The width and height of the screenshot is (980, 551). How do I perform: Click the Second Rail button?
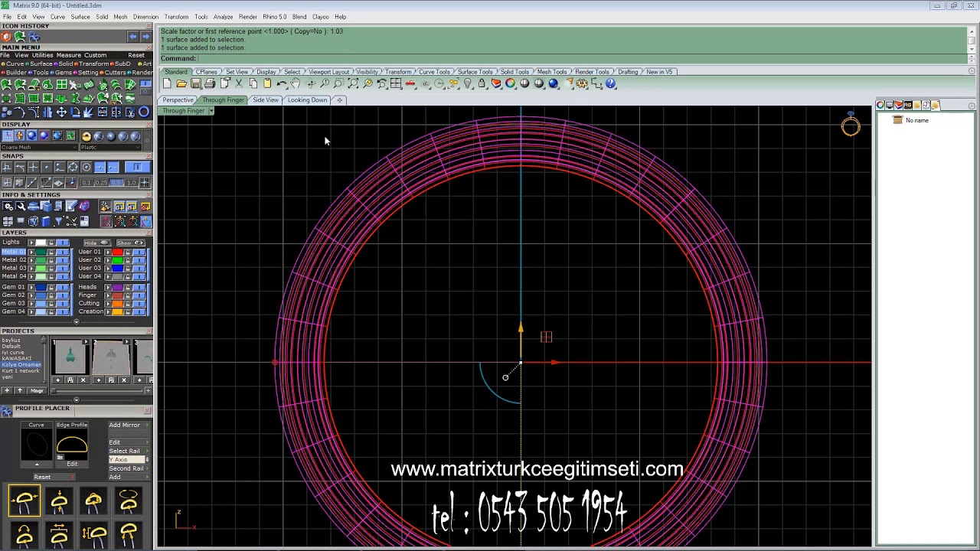tap(126, 468)
